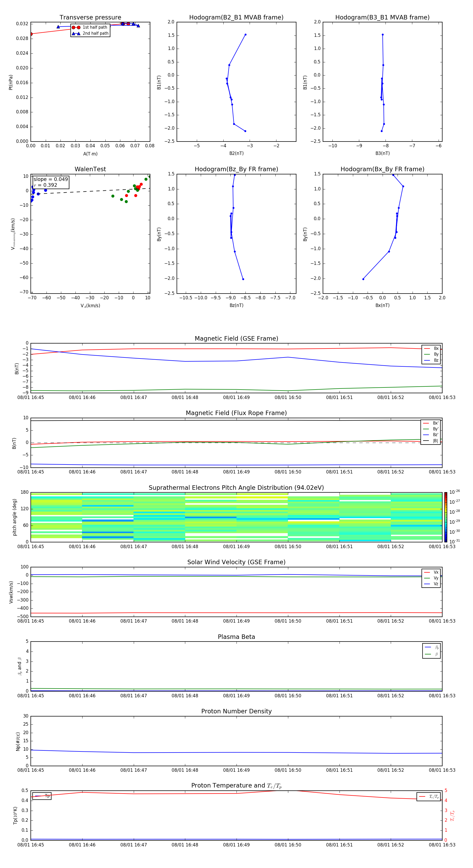Click the |B| legend entry in Flux Rope panel
The image size is (473, 868).
[x=431, y=441]
